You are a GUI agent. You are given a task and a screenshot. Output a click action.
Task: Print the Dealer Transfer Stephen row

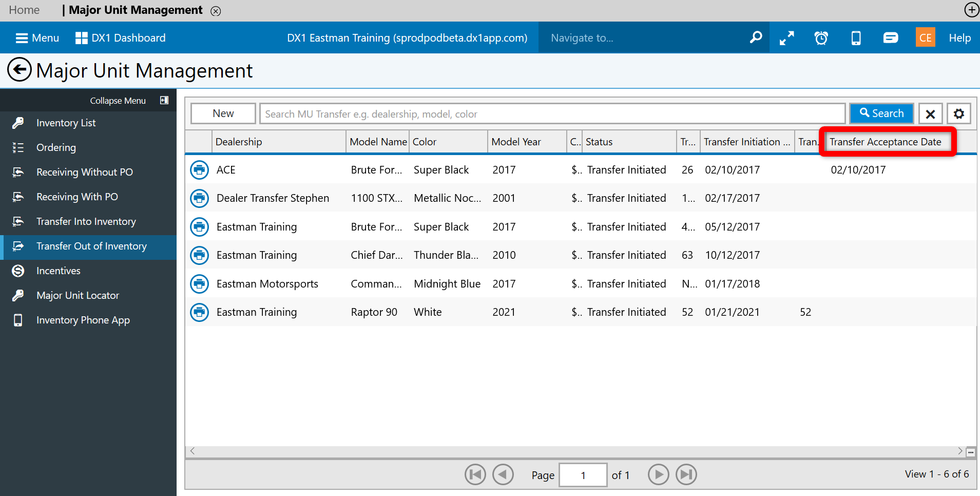click(x=199, y=198)
